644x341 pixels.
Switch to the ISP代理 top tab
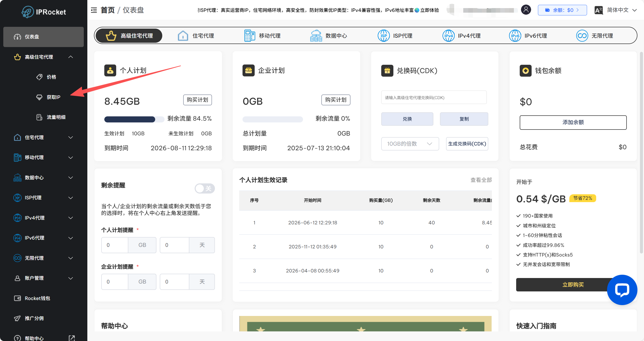395,36
